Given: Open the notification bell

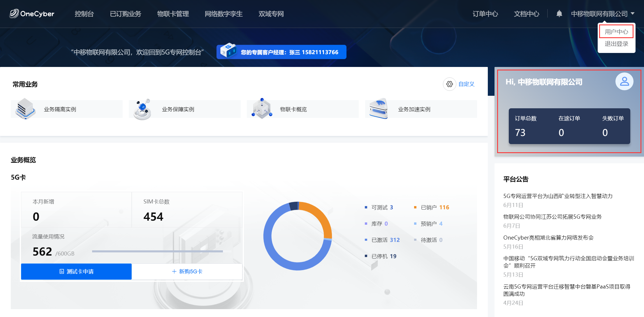Looking at the screenshot, I should (x=559, y=14).
